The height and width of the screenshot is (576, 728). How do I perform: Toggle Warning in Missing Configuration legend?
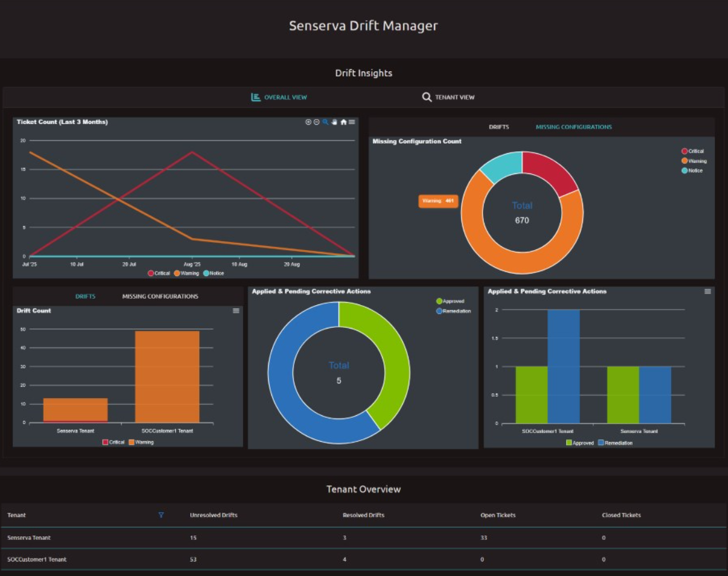(x=694, y=161)
